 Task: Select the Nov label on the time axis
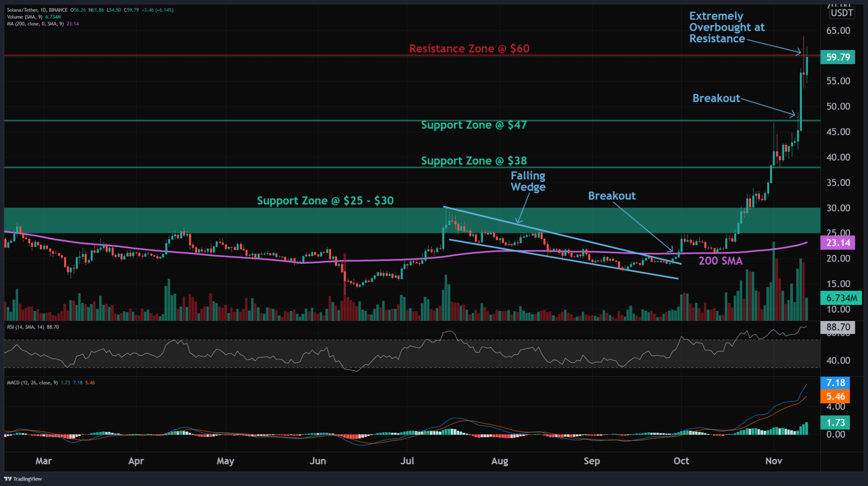[774, 461]
